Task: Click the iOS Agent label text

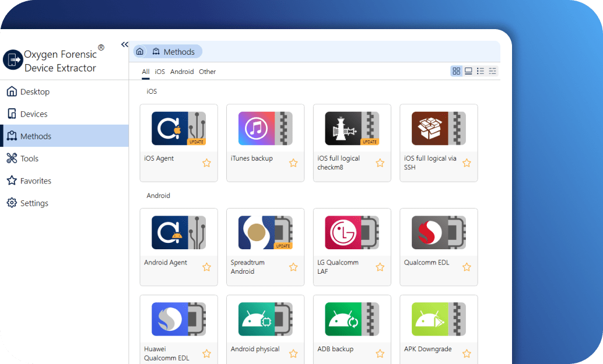Action: [159, 158]
